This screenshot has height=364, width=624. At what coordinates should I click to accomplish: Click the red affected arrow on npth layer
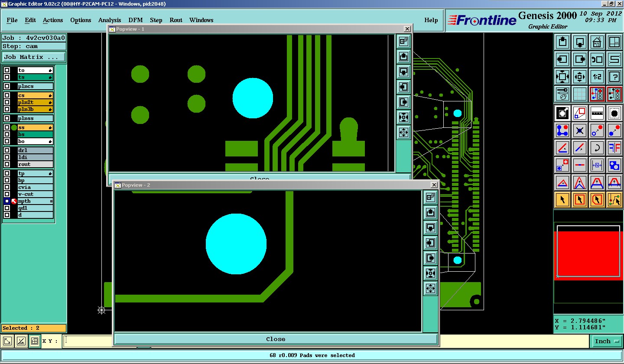pos(14,201)
